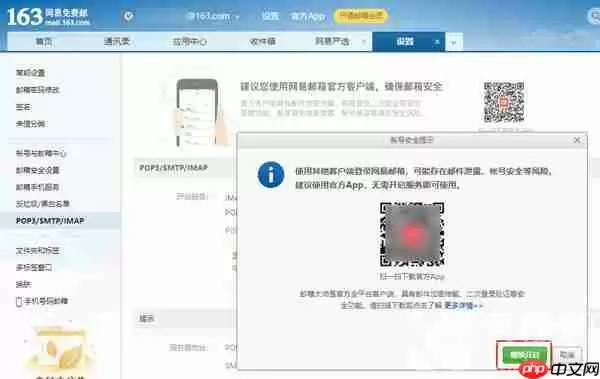This screenshot has width=600, height=379.
Task: Select 签名 in the settings sidebar
Action: 23,107
